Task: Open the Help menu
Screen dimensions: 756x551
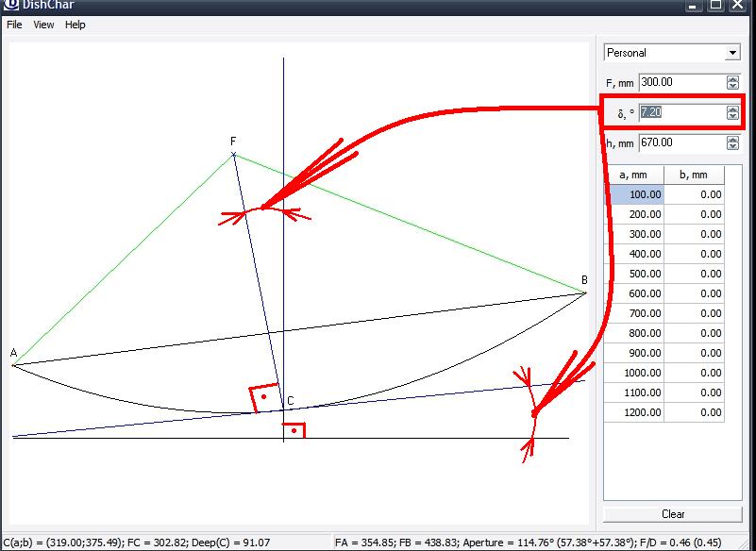Action: point(76,25)
